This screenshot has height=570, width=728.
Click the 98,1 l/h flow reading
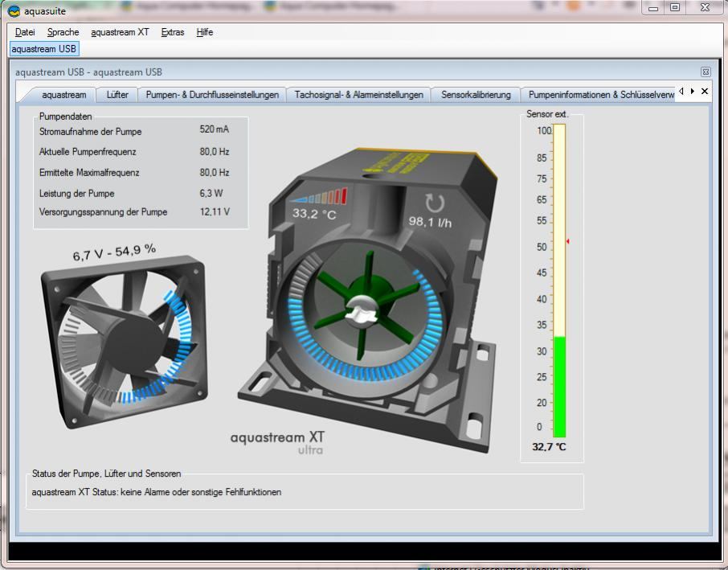pyautogui.click(x=430, y=222)
